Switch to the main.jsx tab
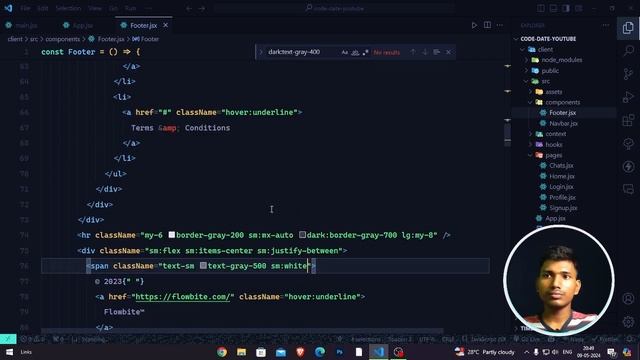This screenshot has height=360, width=640. [x=27, y=25]
